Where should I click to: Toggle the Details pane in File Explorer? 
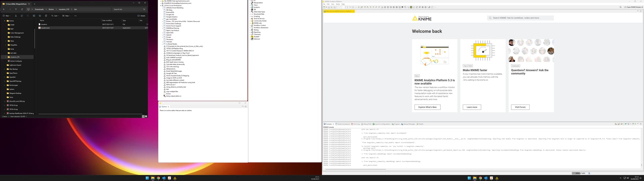pos(141,16)
